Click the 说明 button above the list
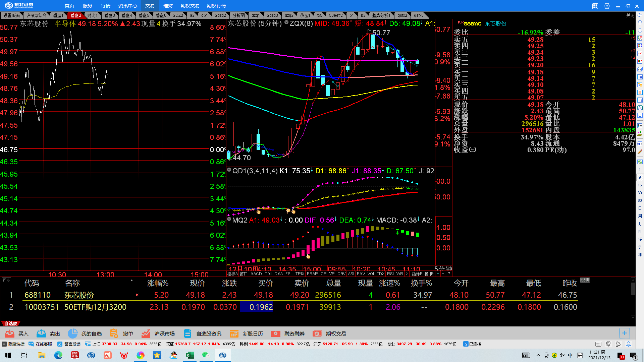 pyautogui.click(x=585, y=280)
